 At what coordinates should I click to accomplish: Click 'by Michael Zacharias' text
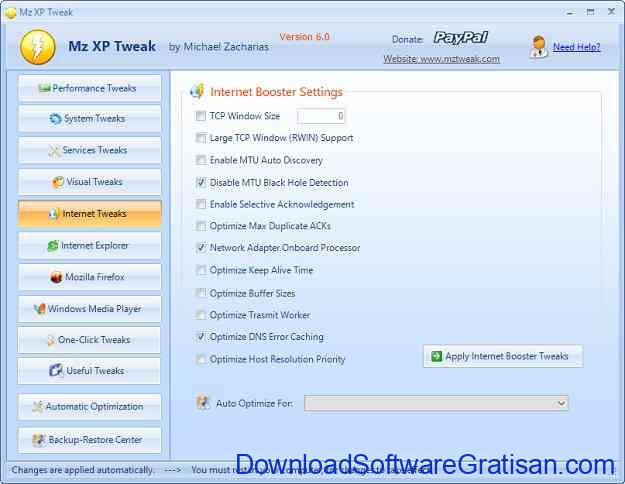click(218, 47)
